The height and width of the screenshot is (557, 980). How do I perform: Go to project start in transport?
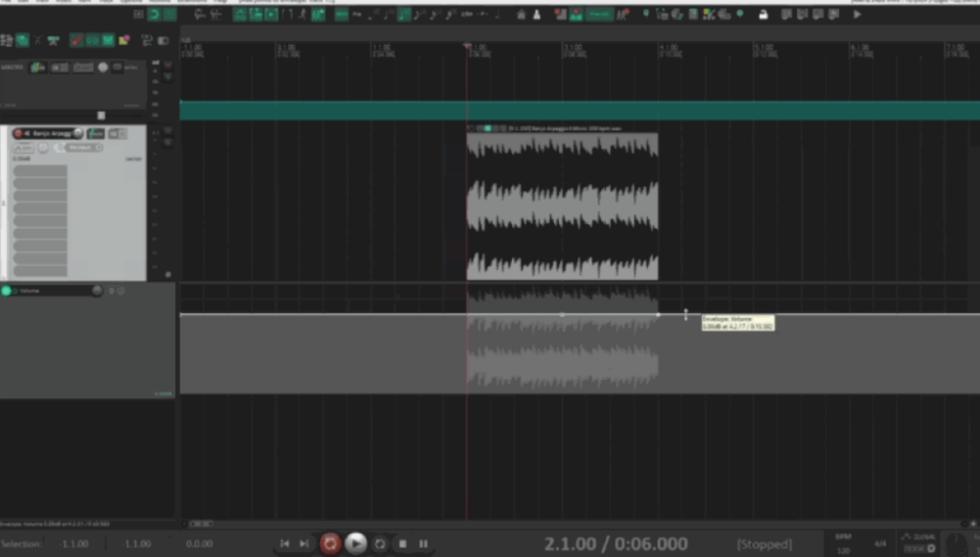[x=285, y=544]
